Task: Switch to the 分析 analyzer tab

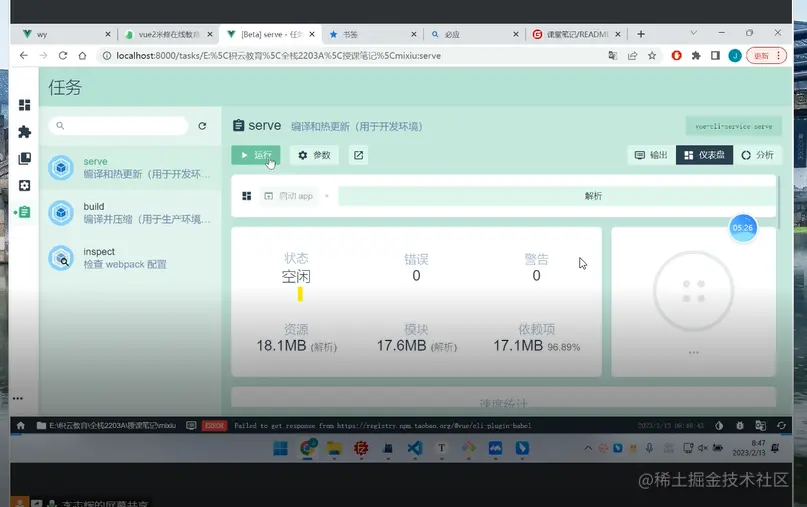Action: click(757, 155)
